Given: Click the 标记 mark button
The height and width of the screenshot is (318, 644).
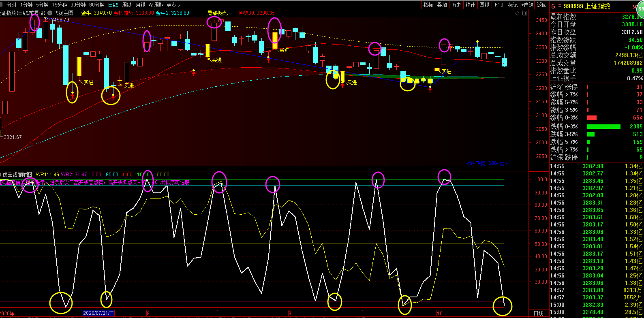Looking at the screenshot, I should click(x=513, y=5).
